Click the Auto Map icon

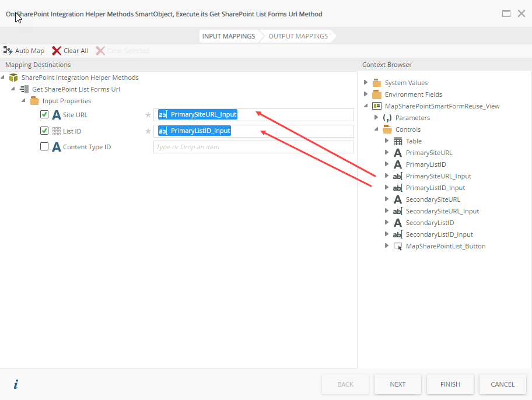(8, 51)
